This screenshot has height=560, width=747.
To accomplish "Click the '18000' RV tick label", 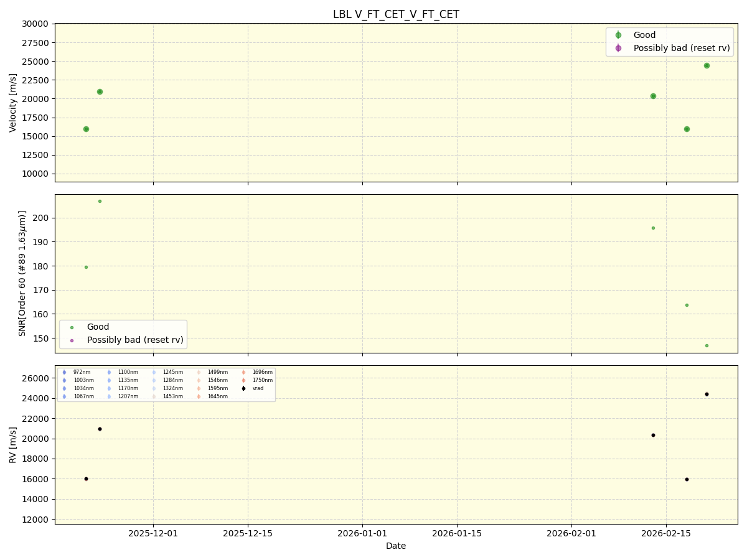I will (x=35, y=459).
